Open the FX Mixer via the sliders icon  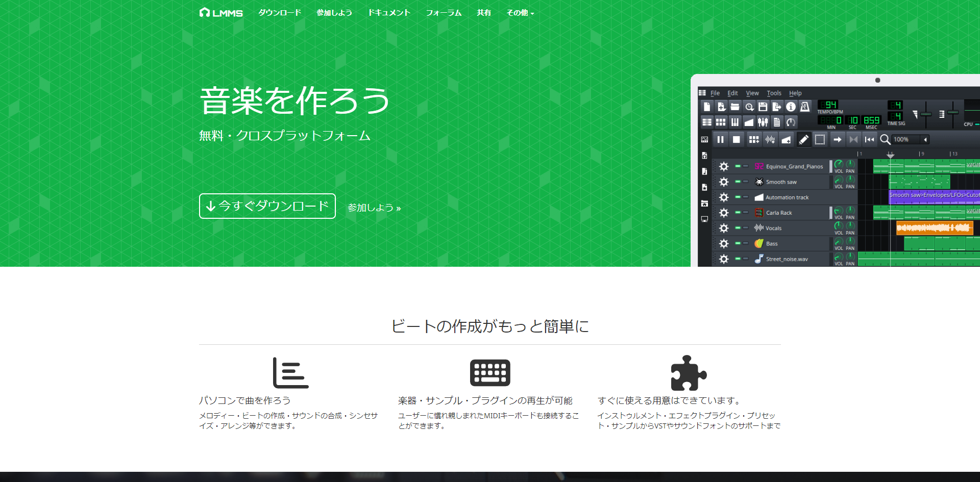(764, 122)
